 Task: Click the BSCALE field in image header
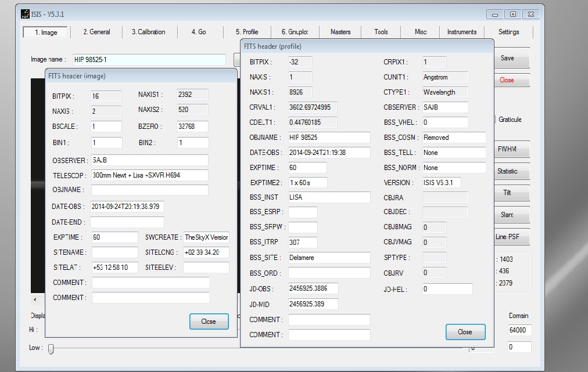click(x=106, y=127)
